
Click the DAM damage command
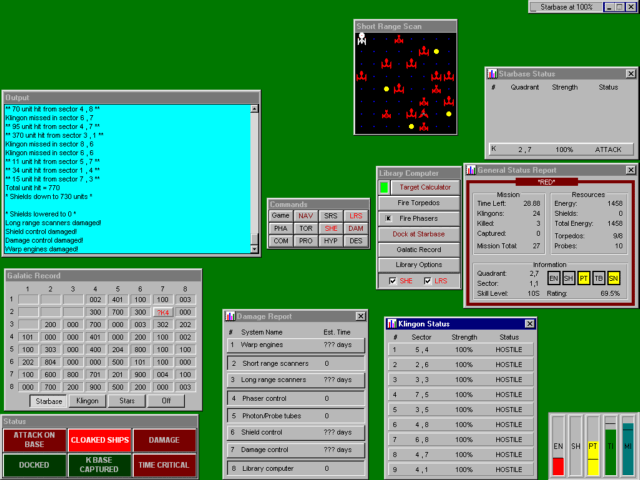[x=356, y=229]
